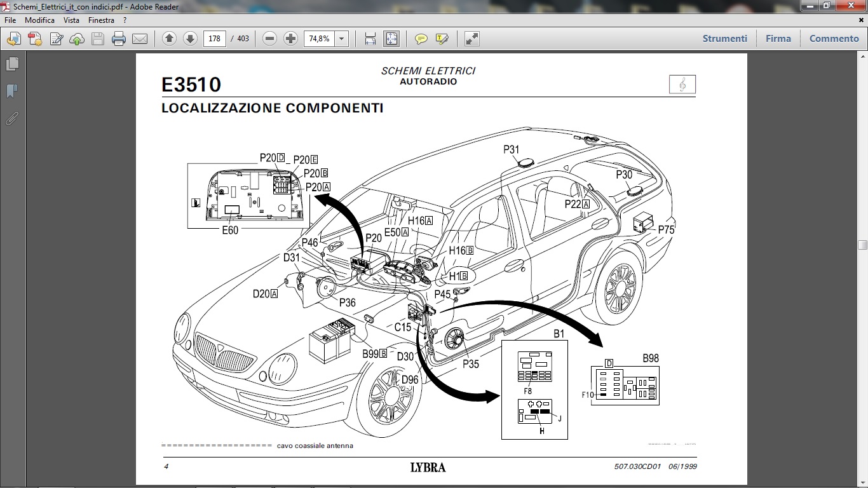The height and width of the screenshot is (488, 868).
Task: Click the Save floppy disk icon
Action: (x=98, y=39)
